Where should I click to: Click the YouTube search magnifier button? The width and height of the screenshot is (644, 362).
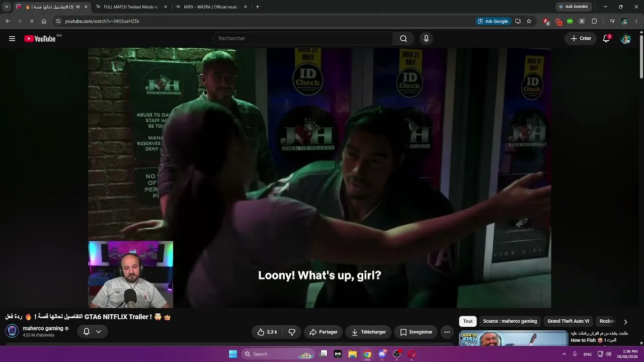click(x=404, y=39)
